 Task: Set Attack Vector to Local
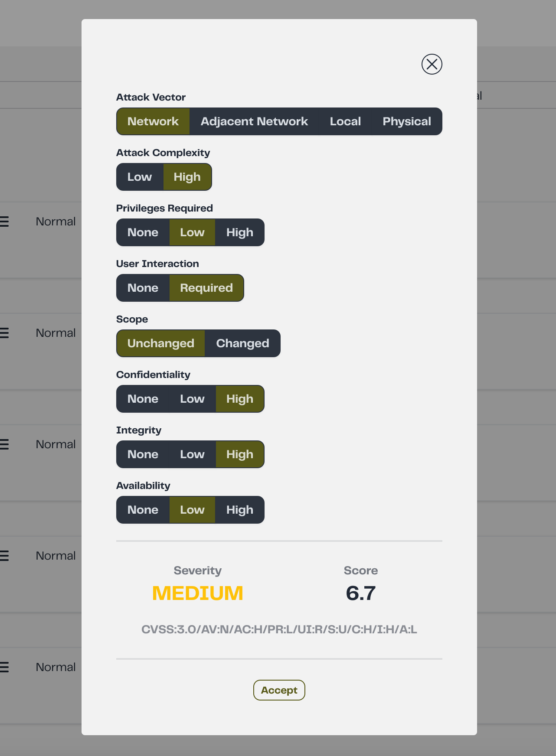(345, 121)
